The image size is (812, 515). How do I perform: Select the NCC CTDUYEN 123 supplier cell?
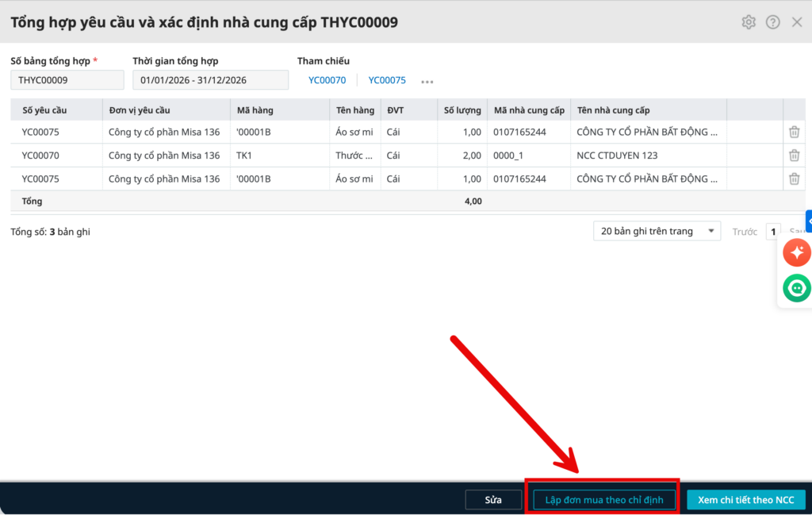coord(649,156)
